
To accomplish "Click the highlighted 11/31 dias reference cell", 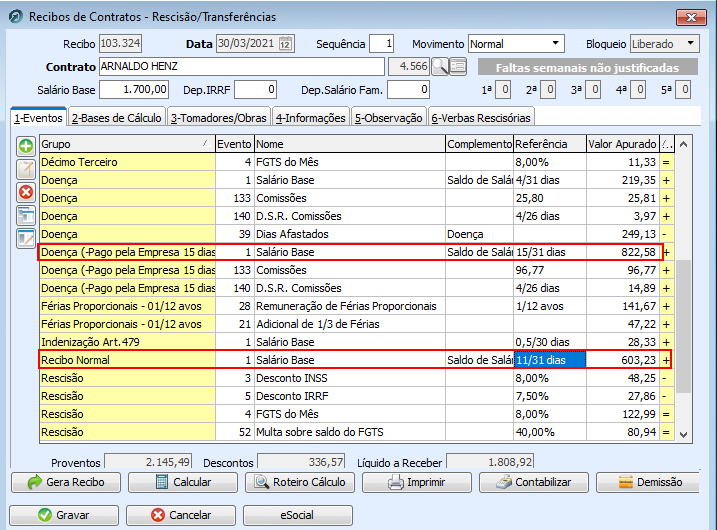I will [x=550, y=360].
